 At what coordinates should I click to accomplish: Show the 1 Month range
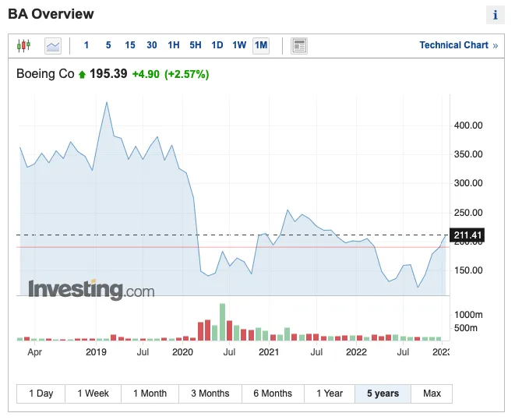[x=150, y=394]
